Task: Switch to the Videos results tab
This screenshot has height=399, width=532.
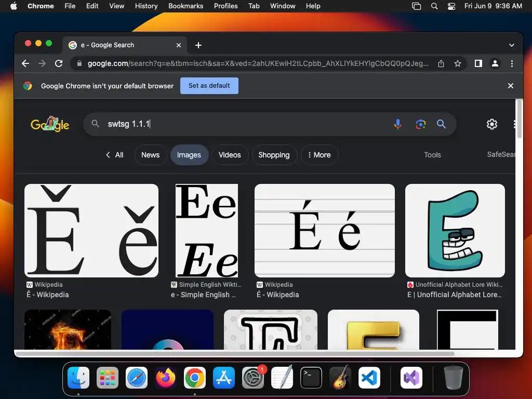Action: pyautogui.click(x=230, y=155)
